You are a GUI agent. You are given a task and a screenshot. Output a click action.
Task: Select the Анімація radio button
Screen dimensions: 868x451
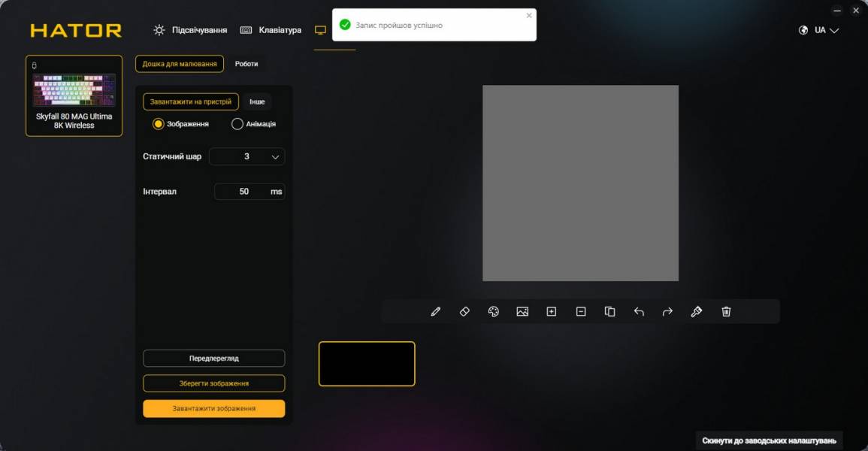click(x=237, y=124)
